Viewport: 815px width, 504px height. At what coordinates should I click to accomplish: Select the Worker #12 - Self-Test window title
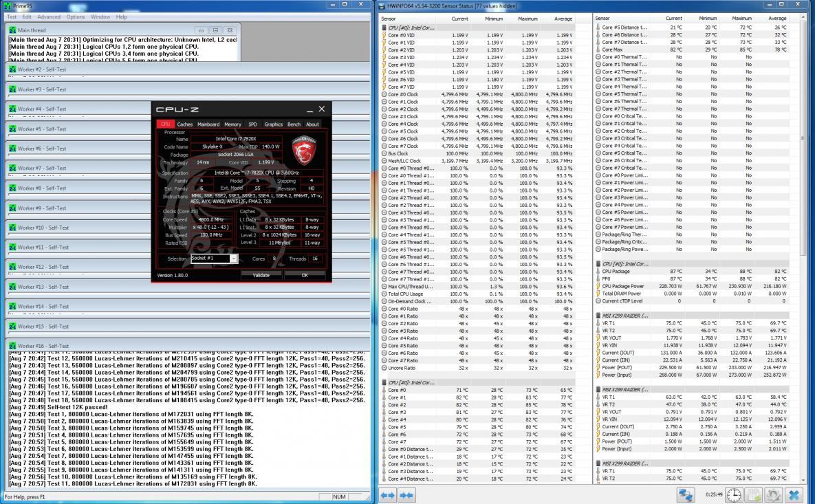click(x=43, y=267)
